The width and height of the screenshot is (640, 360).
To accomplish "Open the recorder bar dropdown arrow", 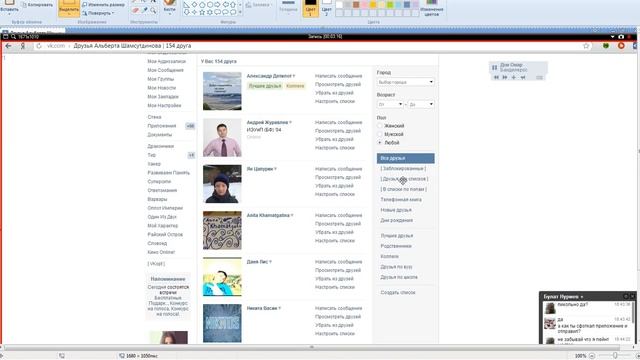I will point(612,37).
